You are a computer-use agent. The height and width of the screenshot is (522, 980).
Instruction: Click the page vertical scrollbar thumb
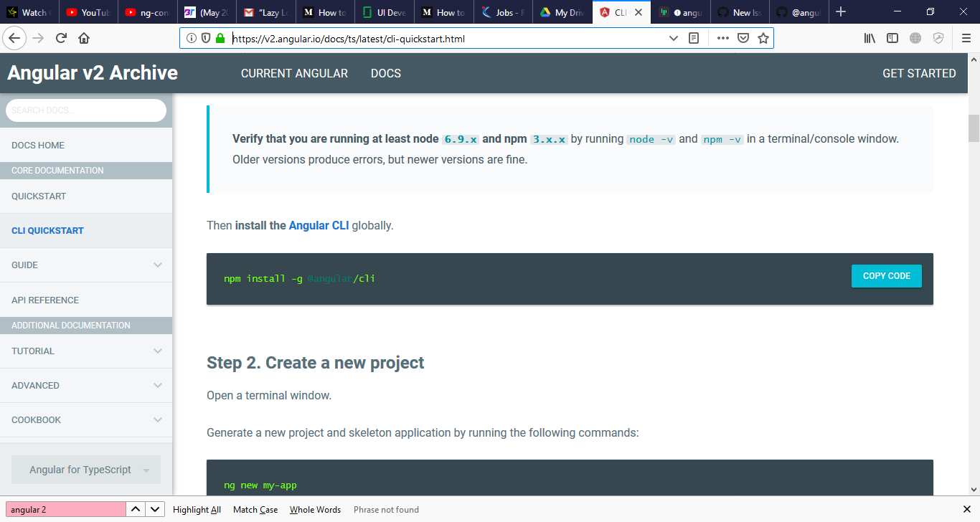point(974,128)
